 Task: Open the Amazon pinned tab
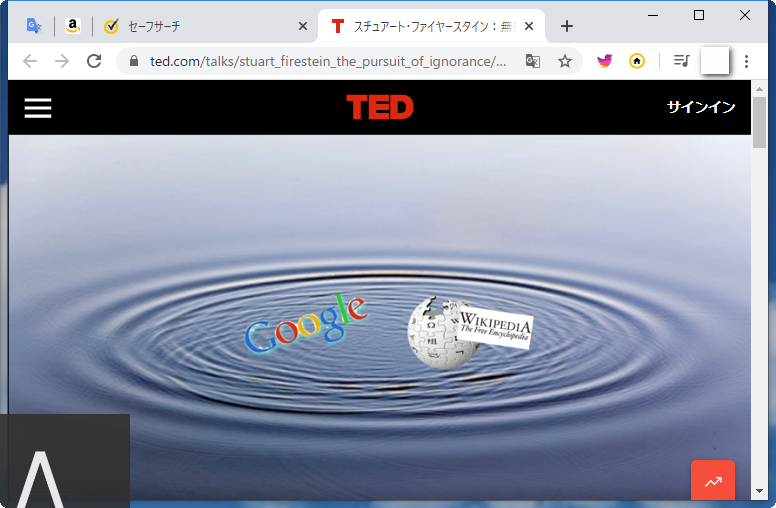pos(73,26)
